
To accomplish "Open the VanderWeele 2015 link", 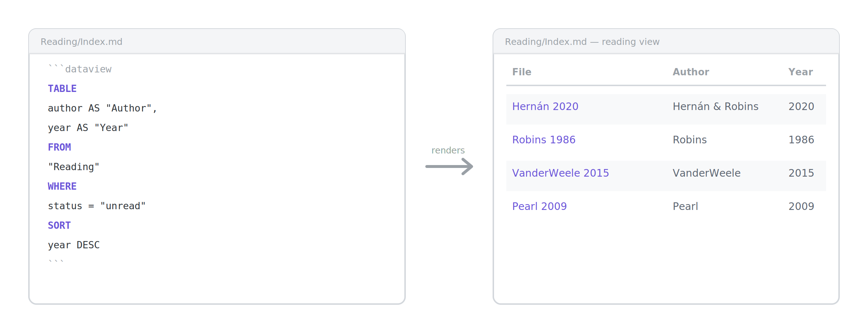I will (x=560, y=173).
